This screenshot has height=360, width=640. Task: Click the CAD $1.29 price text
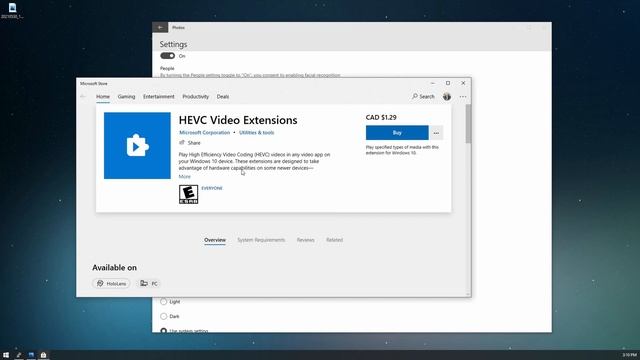[381, 117]
